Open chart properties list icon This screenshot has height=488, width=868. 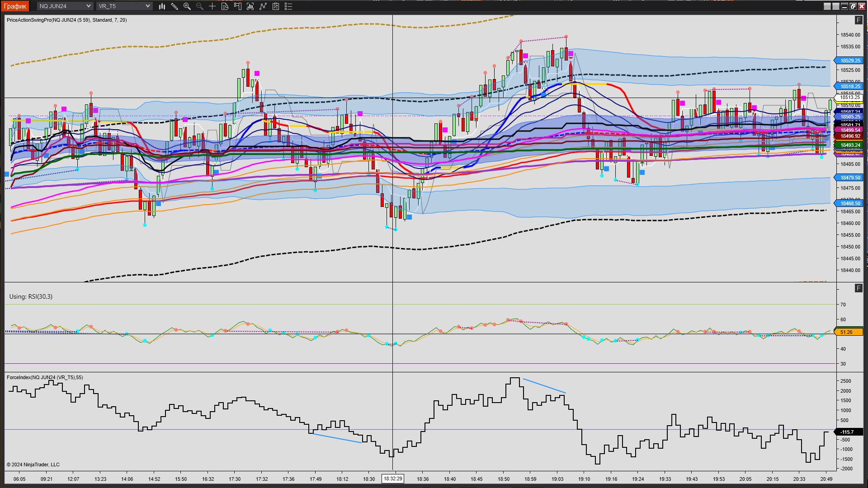pos(288,6)
